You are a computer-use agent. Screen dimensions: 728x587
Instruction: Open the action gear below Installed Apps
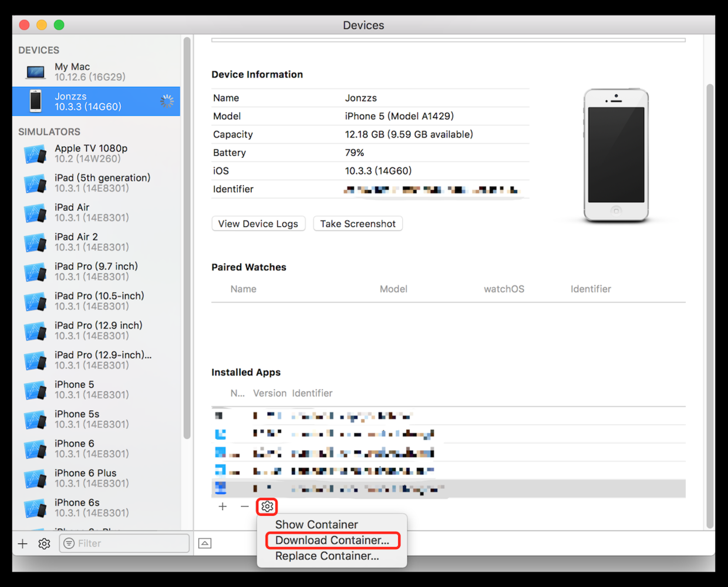click(x=267, y=506)
